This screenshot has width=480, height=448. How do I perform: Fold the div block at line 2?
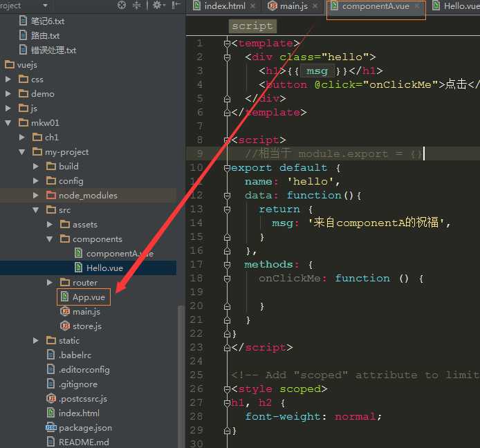(x=227, y=57)
